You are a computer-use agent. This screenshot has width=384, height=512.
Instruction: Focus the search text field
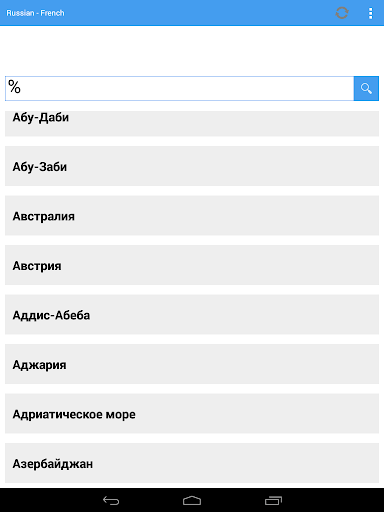[x=179, y=88]
